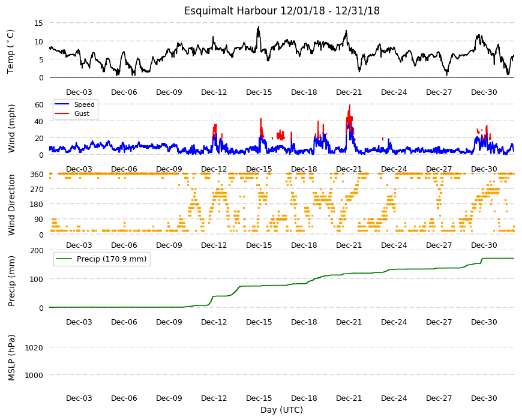Image resolution: width=522 pixels, height=420 pixels.
Task: Click the MSLP (hPa) axis label
Action: [11, 358]
